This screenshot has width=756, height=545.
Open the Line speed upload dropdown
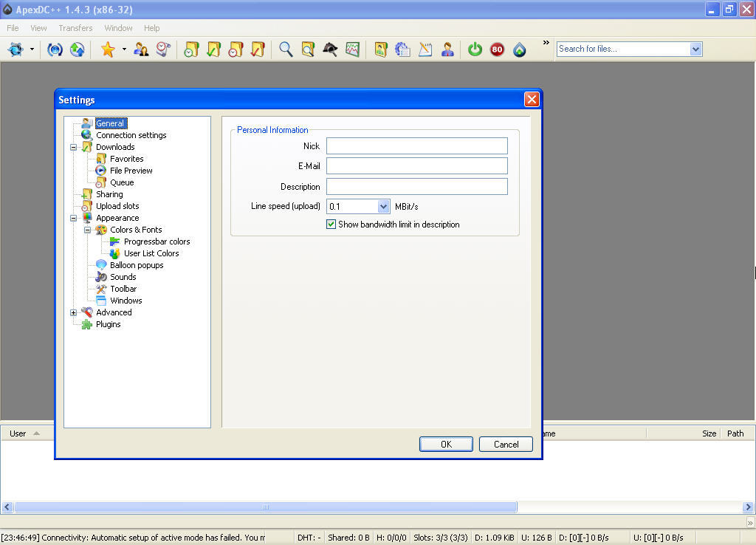point(382,206)
